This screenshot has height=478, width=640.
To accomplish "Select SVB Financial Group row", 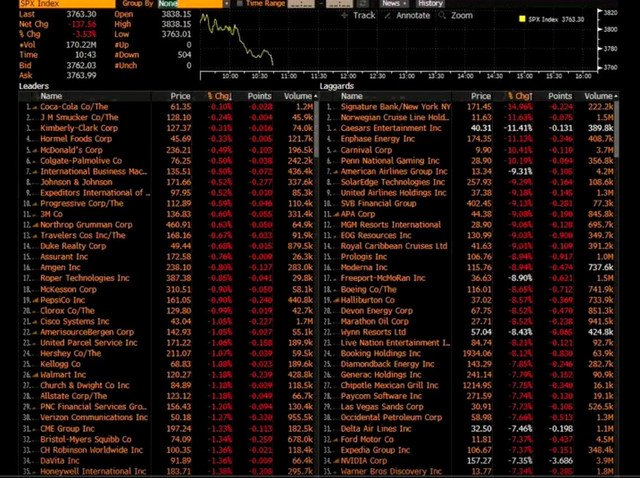I will (x=469, y=204).
